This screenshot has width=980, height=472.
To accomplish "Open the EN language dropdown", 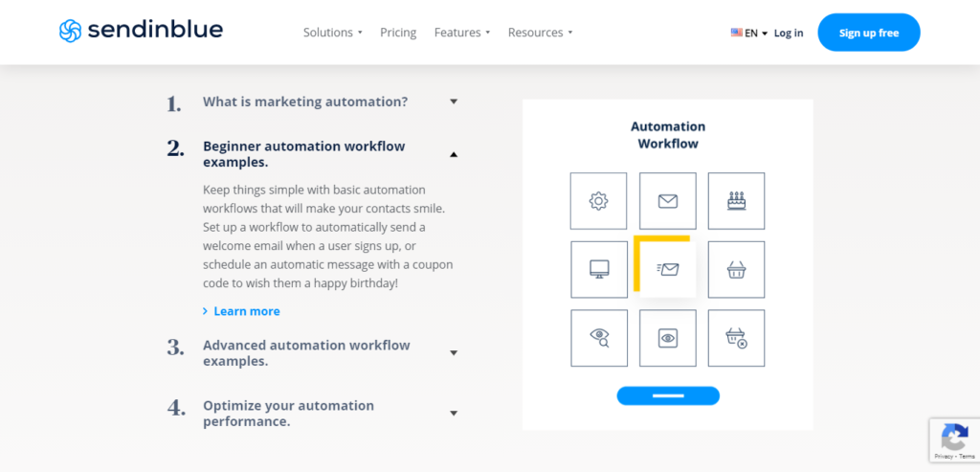I will point(748,33).
